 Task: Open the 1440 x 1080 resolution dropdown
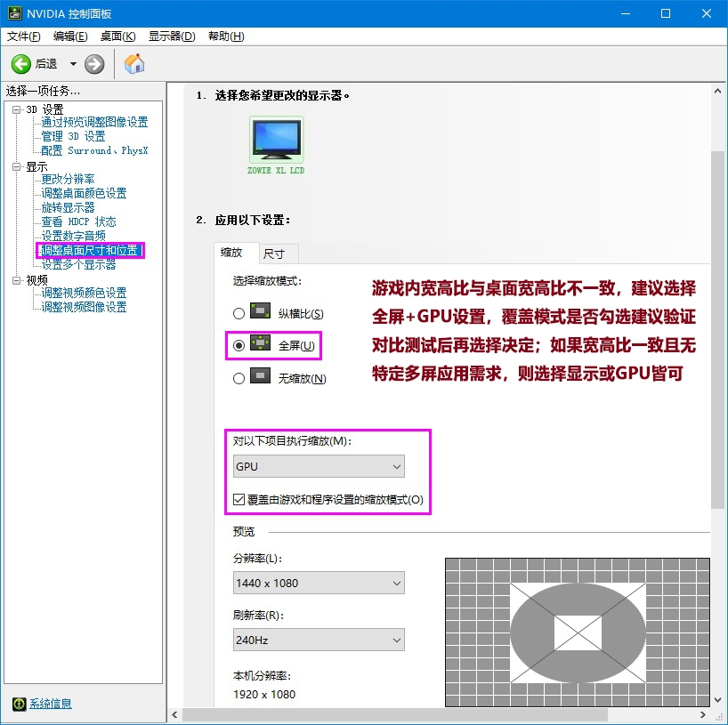coord(319,583)
